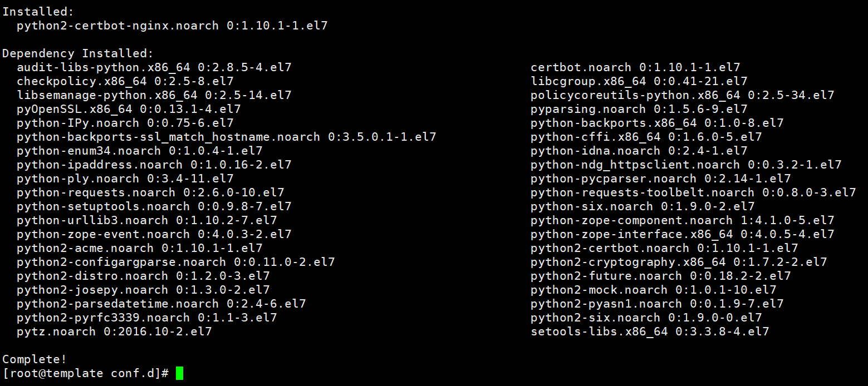This screenshot has width=868, height=386.
Task: Click the "Installed:" heading text
Action: pos(38,12)
